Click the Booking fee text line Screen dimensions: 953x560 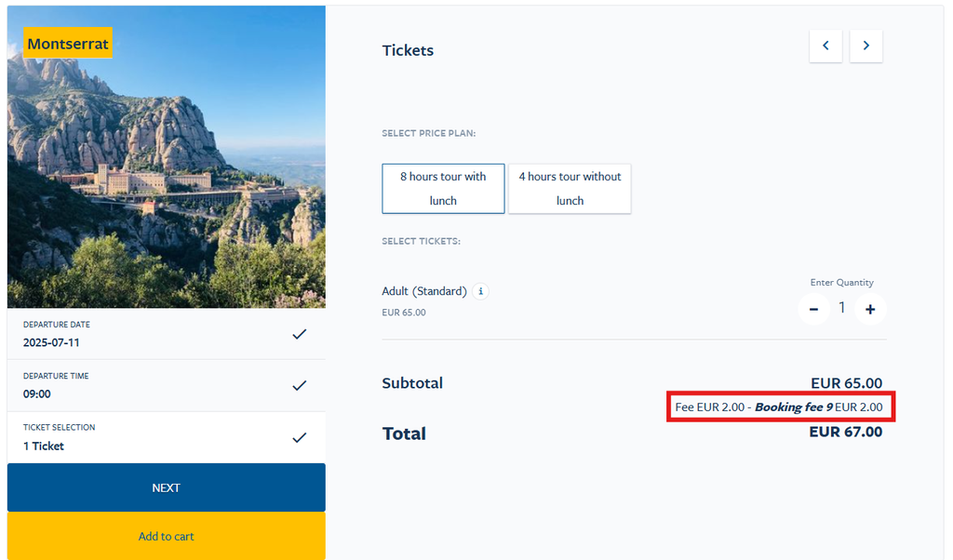779,407
